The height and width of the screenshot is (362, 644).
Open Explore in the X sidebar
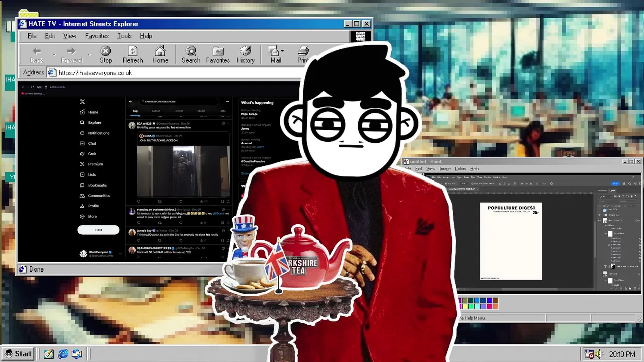(x=91, y=122)
